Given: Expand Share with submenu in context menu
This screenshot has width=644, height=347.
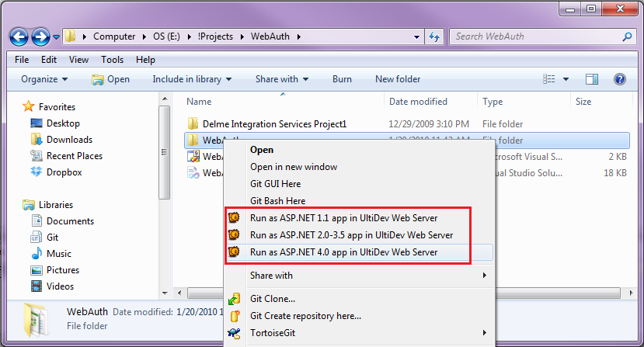Looking at the screenshot, I should click(359, 276).
